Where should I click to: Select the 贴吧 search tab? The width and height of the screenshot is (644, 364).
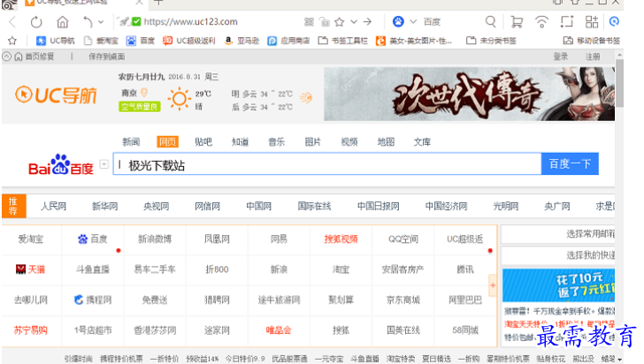pyautogui.click(x=203, y=142)
